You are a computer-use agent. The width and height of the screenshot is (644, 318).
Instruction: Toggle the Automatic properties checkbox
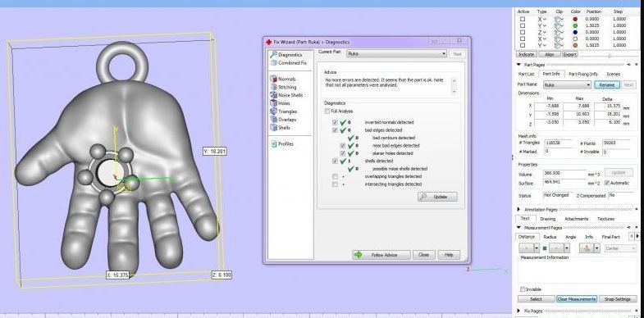pos(607,183)
